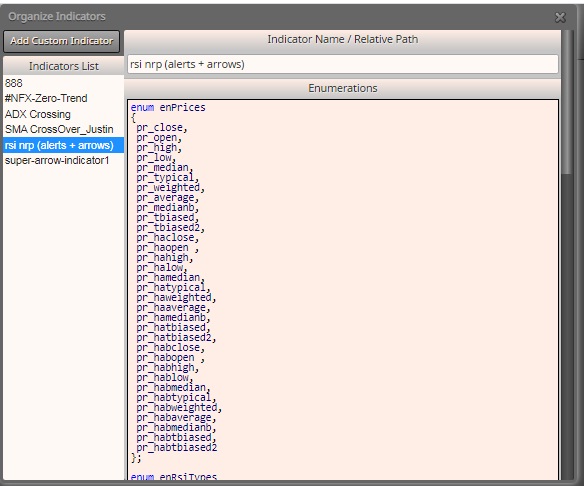Select 888 in the indicators list

pos(63,83)
